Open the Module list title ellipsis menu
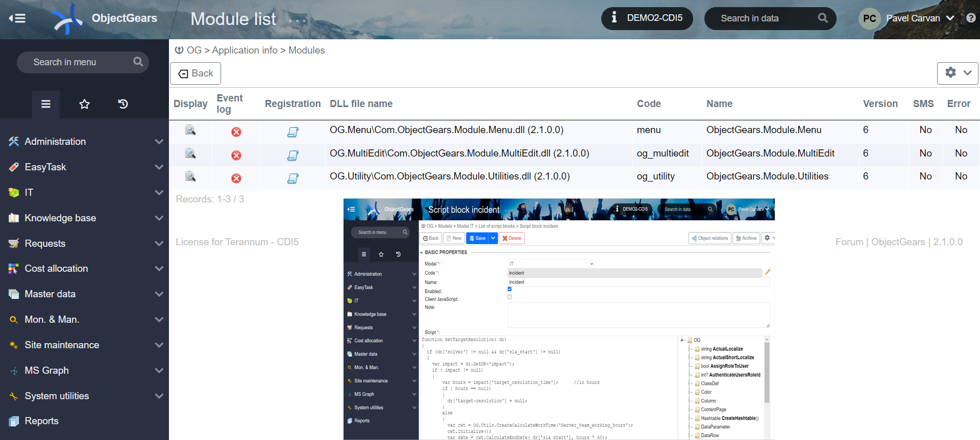980x440 pixels. (x=298, y=21)
